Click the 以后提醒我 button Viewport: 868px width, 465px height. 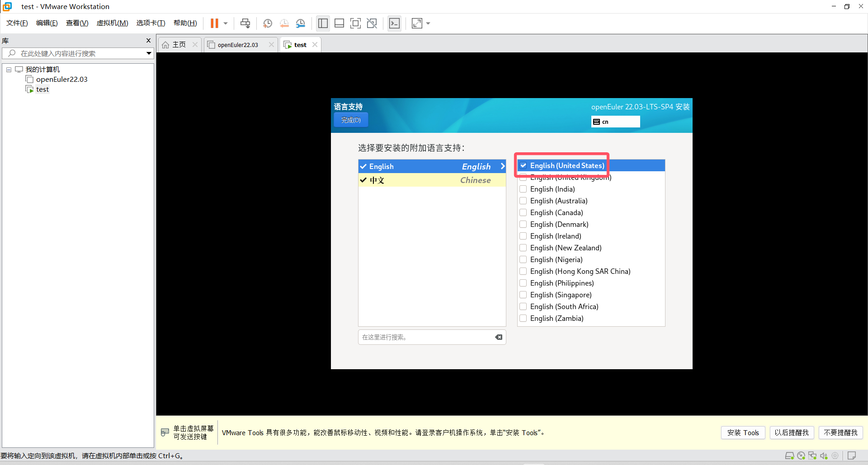(792, 432)
